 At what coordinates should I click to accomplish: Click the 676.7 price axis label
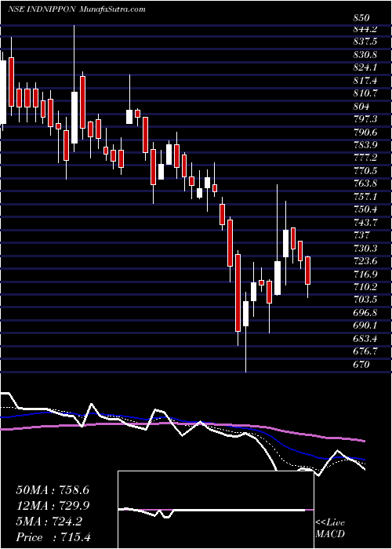click(365, 352)
